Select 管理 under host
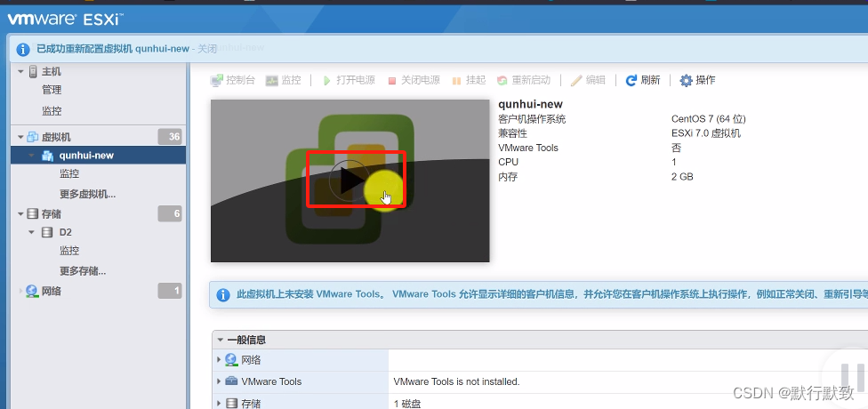The height and width of the screenshot is (409, 868). click(52, 90)
